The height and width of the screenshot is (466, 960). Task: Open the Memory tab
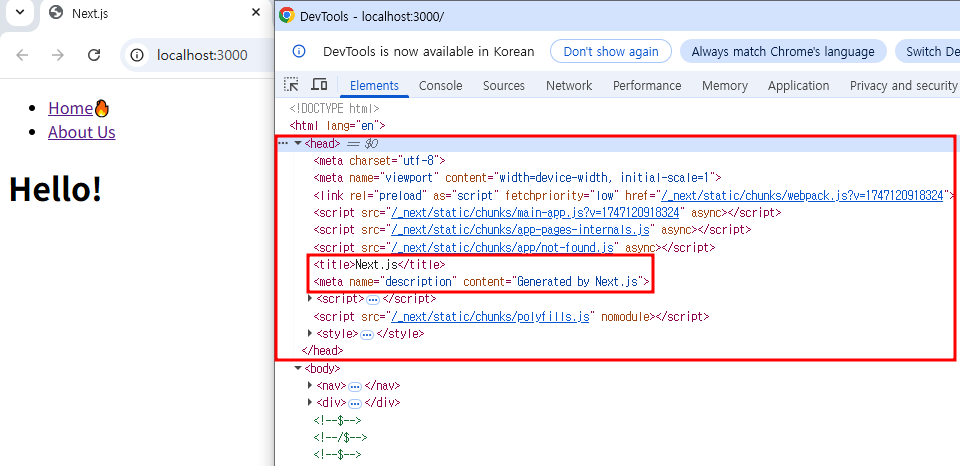click(724, 86)
